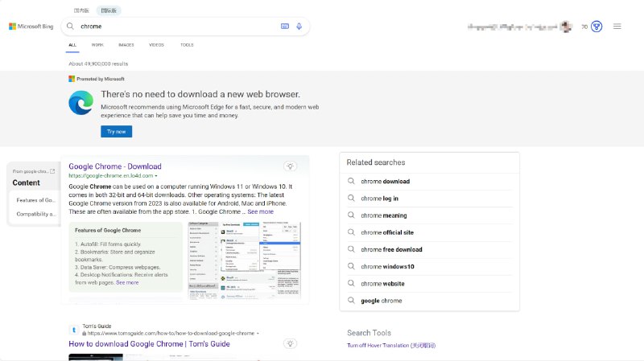Click search icon beside chrome official site
The width and height of the screenshot is (644, 361).
pos(351,232)
